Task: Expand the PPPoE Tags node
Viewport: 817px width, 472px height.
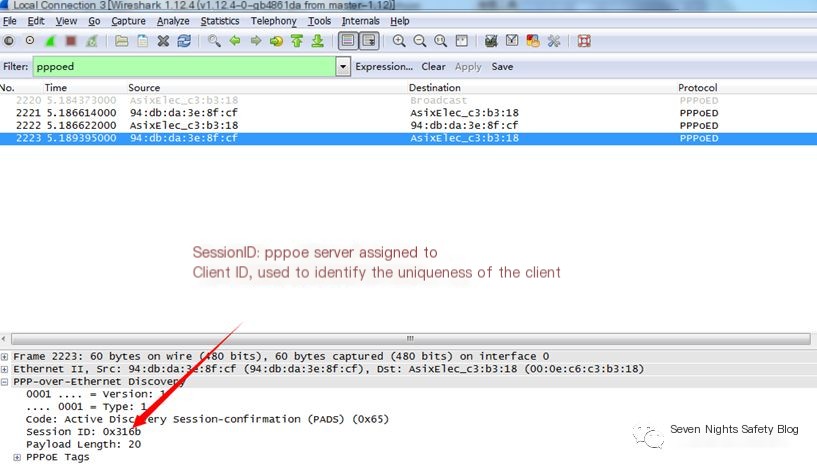Action: tap(17, 457)
